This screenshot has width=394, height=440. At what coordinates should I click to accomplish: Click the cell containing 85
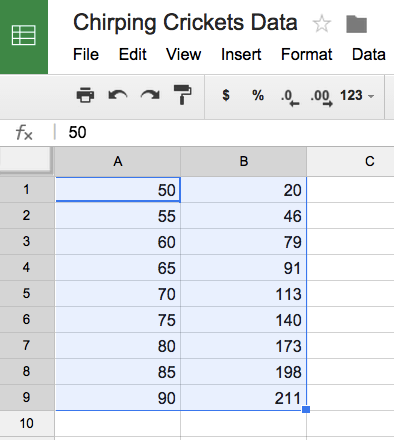118,372
